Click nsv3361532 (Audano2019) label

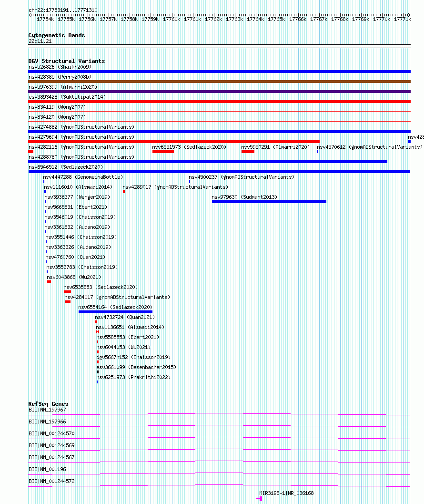pos(77,227)
